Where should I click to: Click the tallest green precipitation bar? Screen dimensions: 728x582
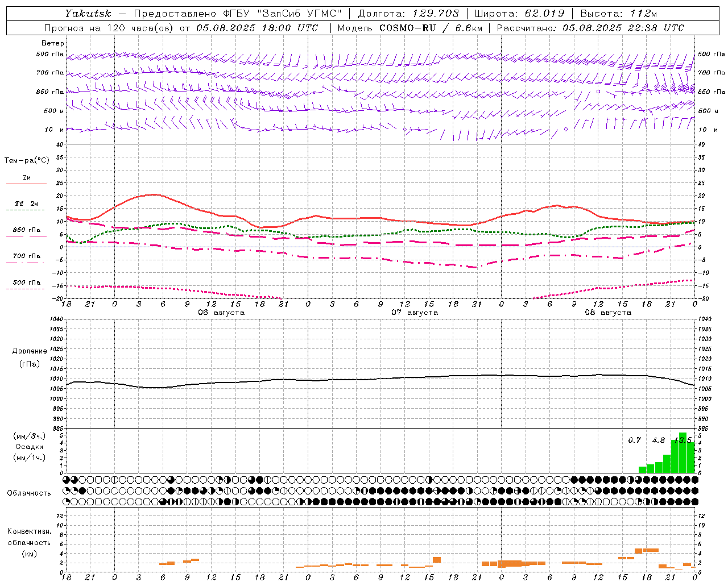682,453
